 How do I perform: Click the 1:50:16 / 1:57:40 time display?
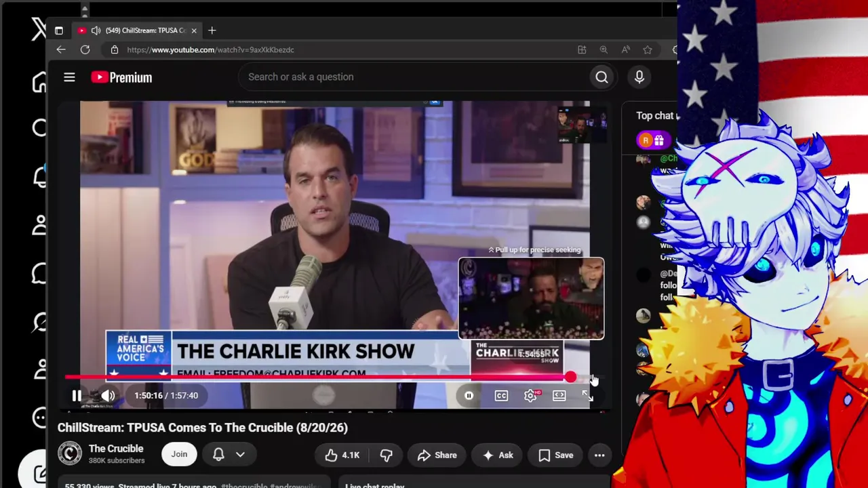pos(166,396)
